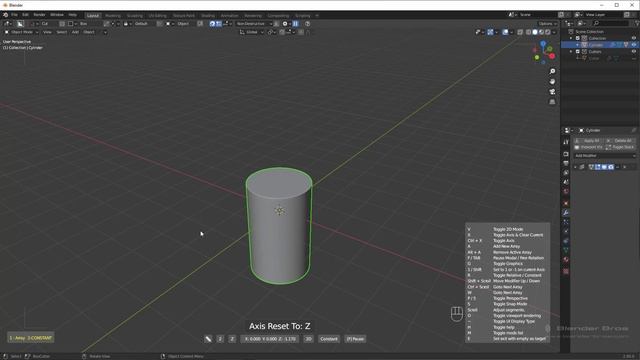Viewport: 640px width, 360px height.
Task: Open the viewport Add menu
Action: pyautogui.click(x=75, y=32)
